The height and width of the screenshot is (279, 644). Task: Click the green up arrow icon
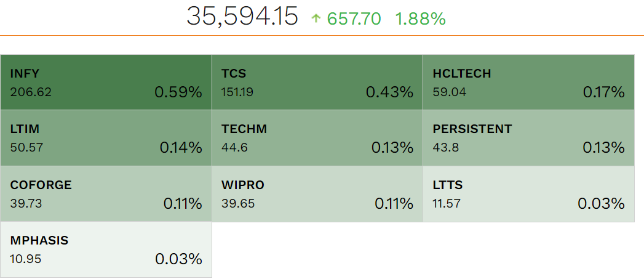(316, 19)
